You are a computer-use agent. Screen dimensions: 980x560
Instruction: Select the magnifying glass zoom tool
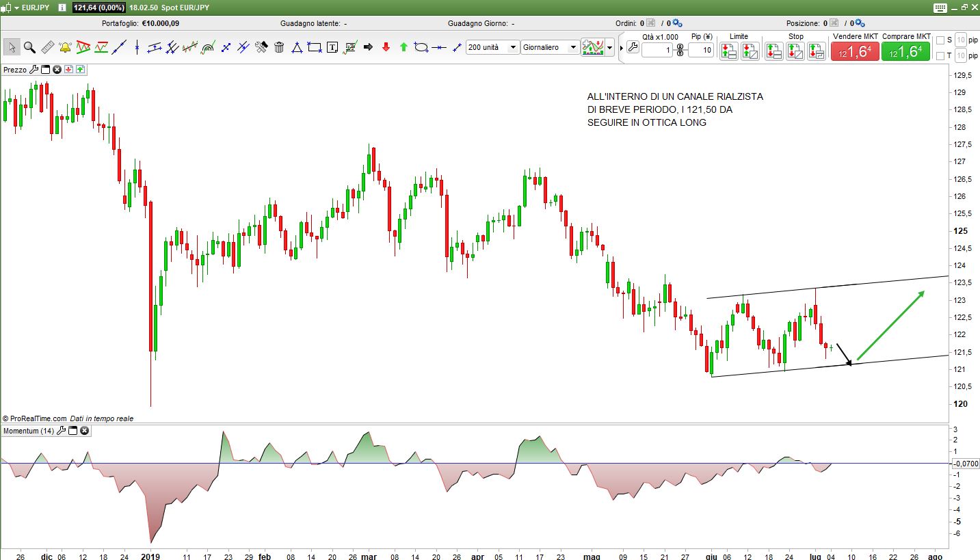pyautogui.click(x=29, y=47)
